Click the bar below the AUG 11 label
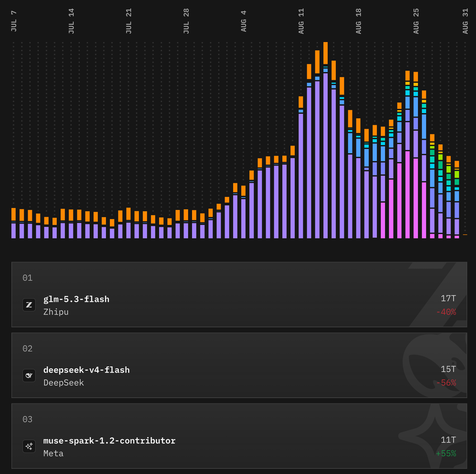This screenshot has height=474, width=476. pos(301,167)
